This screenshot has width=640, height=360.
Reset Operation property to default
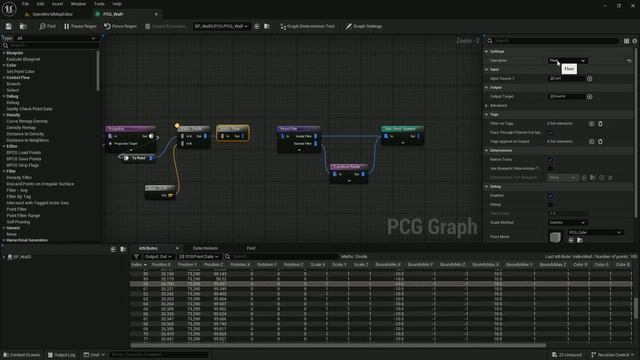click(x=629, y=60)
